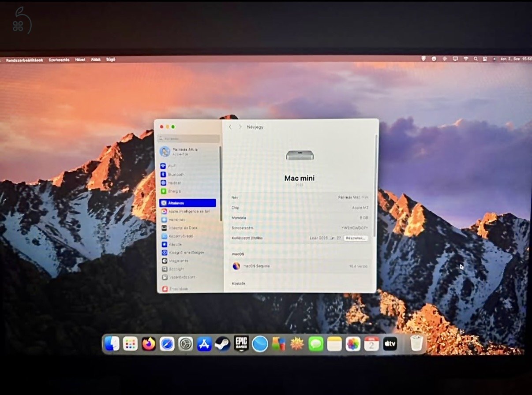Click the Sorozatszám serial number row
This screenshot has width=532, height=395.
click(300, 228)
